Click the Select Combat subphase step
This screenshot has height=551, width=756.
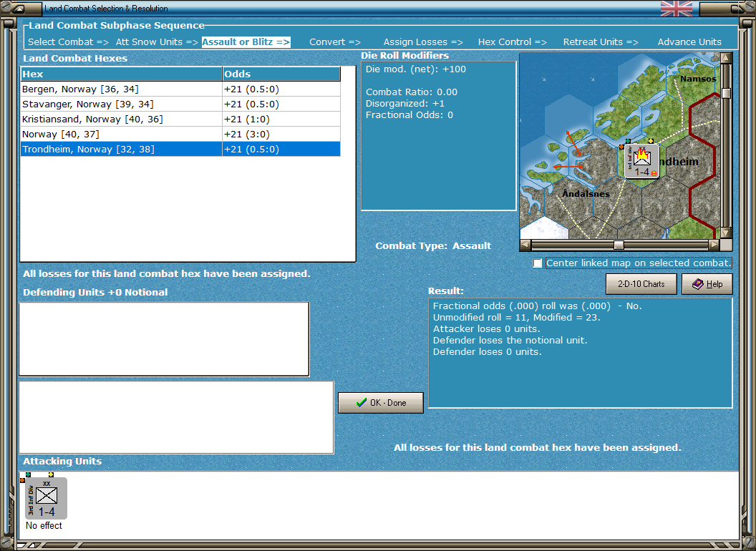tap(68, 42)
